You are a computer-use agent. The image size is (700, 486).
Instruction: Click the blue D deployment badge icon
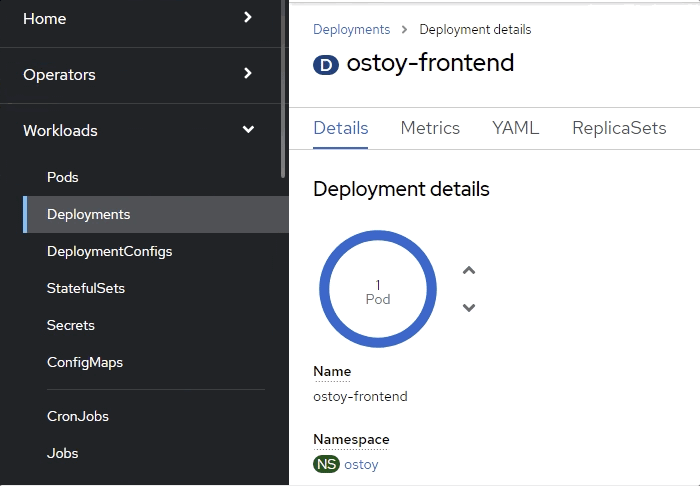[x=326, y=65]
